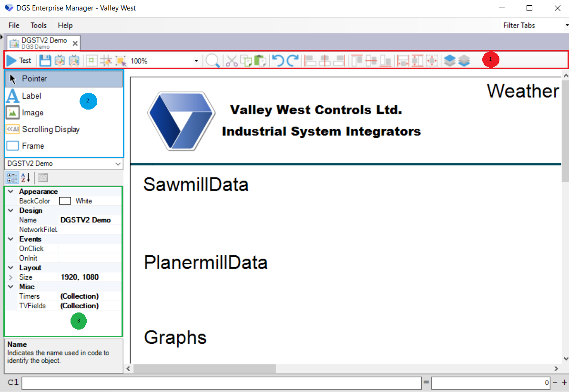This screenshot has height=392, width=569.
Task: Click the Make Same Size icon
Action: (432, 60)
